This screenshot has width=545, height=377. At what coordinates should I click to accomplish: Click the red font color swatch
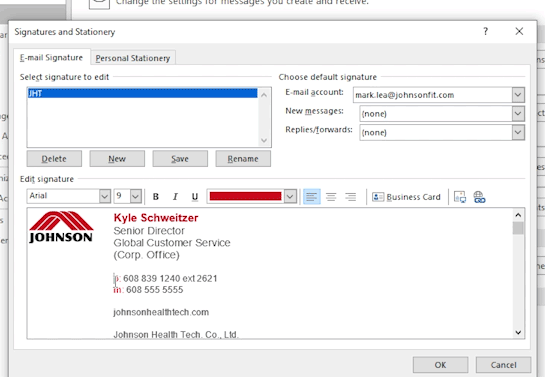click(245, 196)
